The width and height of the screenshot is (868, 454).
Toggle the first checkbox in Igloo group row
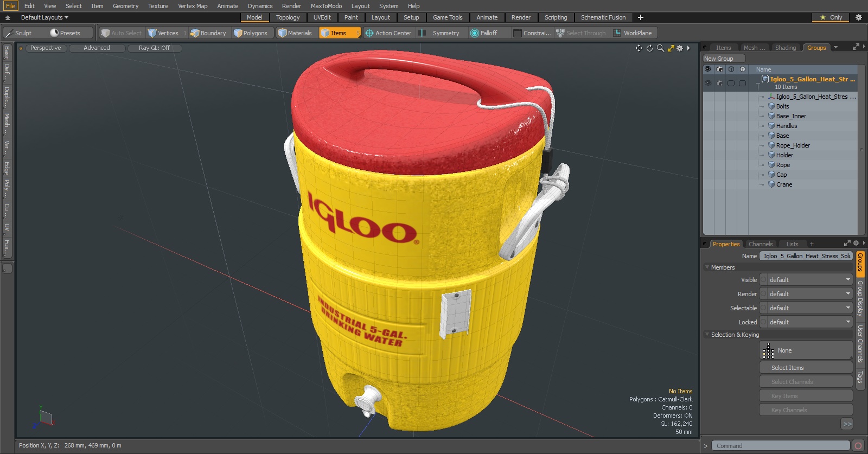(731, 83)
